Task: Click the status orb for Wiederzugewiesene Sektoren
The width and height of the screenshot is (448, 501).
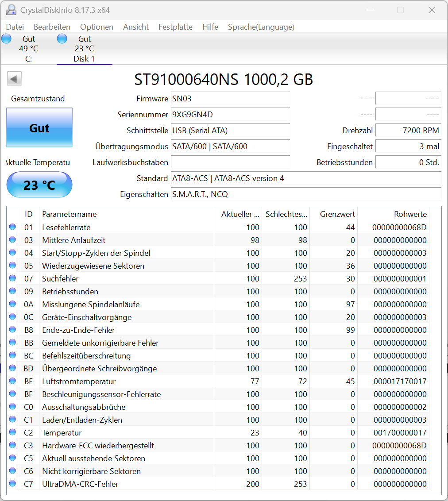Action: 12,265
